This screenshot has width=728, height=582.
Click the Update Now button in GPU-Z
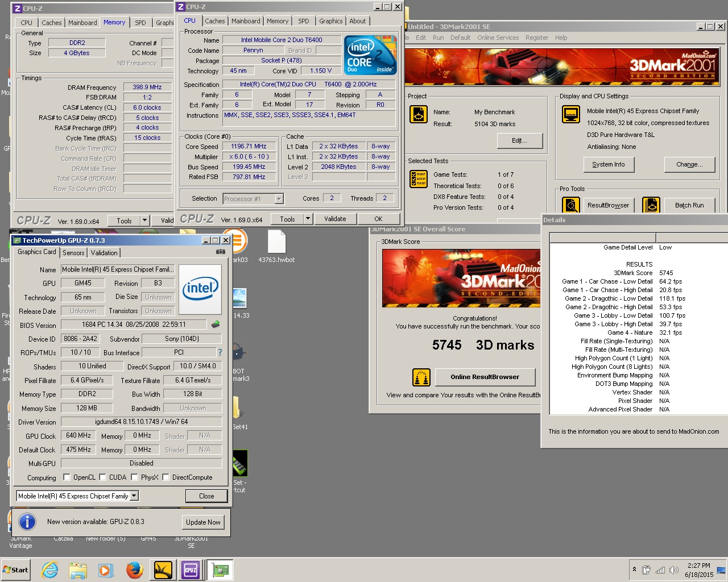point(204,522)
